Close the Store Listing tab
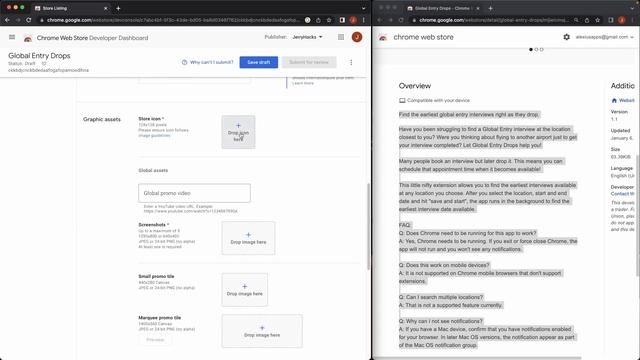 tap(106, 8)
